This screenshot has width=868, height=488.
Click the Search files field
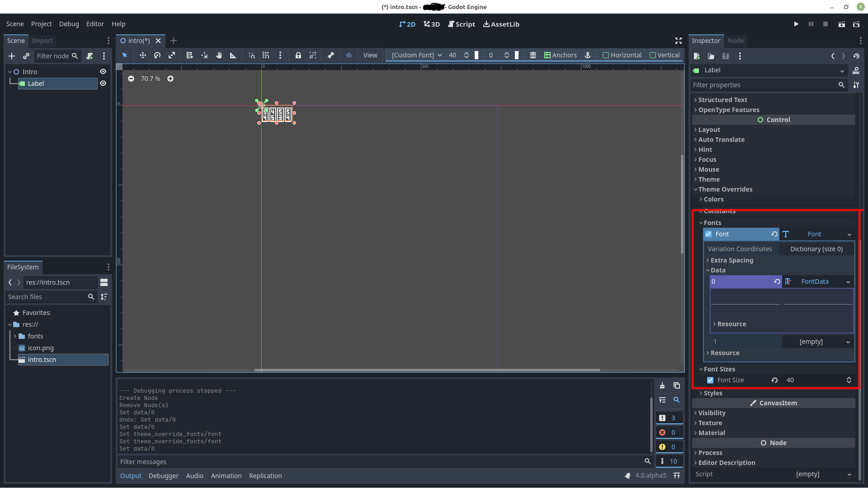51,297
